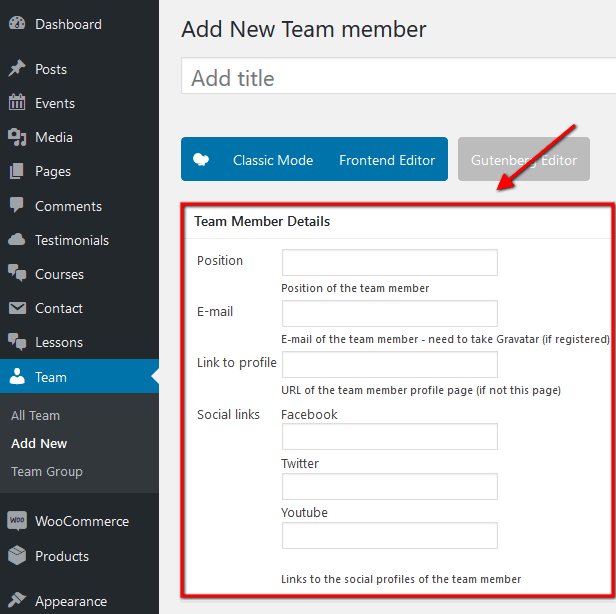Launch the Frontend Editor
The width and height of the screenshot is (616, 614).
coord(387,160)
